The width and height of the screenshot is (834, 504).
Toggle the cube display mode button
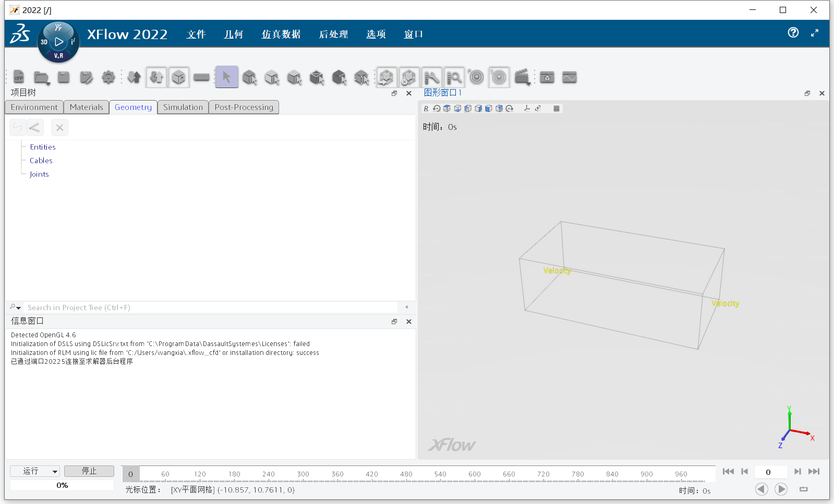point(178,77)
